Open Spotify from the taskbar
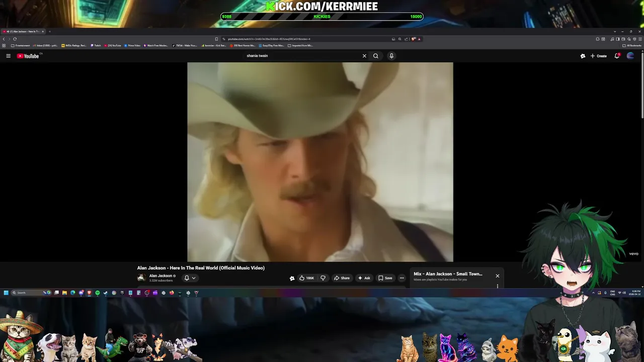Screen dimensions: 644x362 pos(97,293)
